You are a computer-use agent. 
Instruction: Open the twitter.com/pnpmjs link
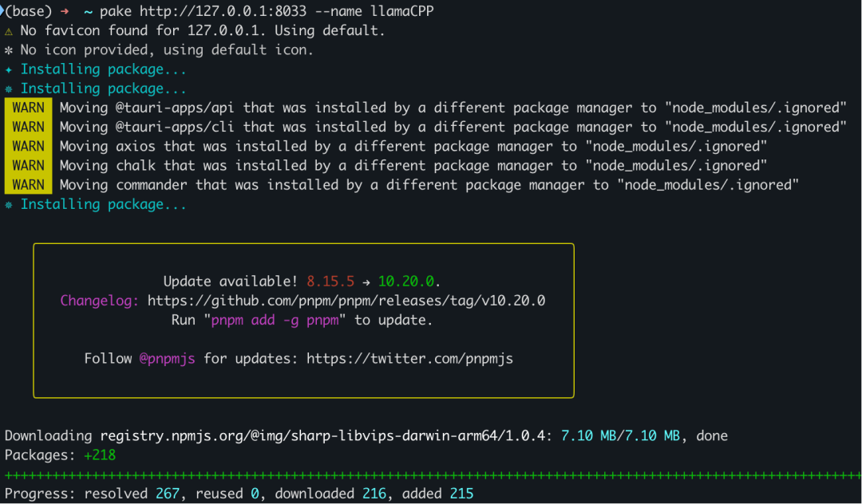coord(409,359)
